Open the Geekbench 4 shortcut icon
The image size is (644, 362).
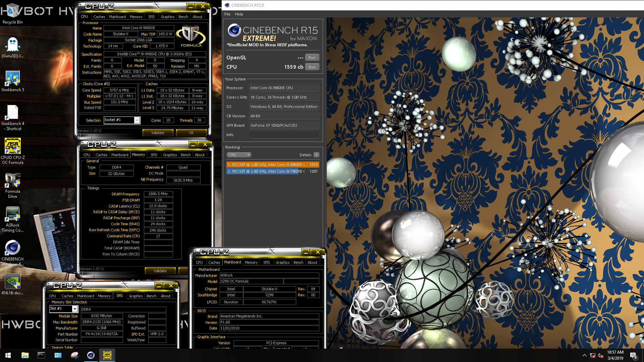pos(12,117)
